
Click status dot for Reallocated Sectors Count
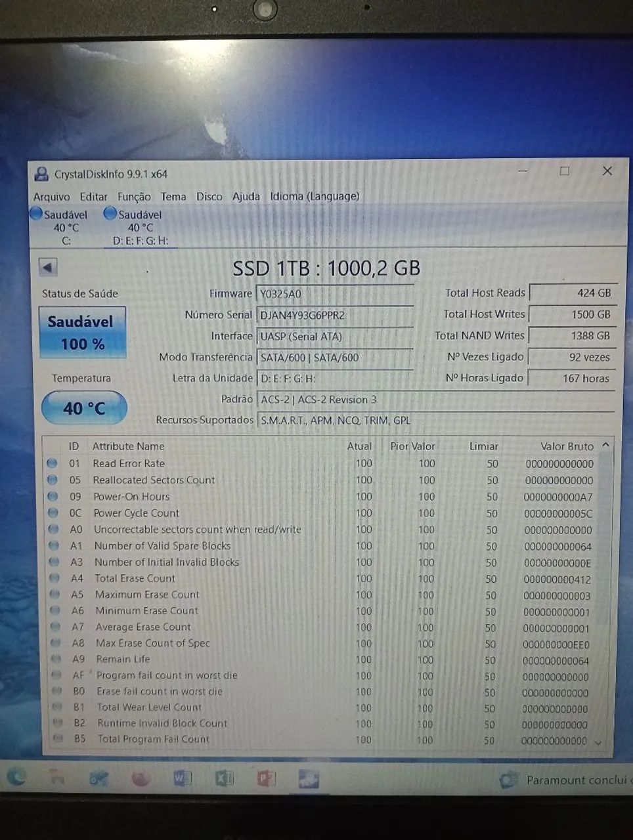pos(53,480)
